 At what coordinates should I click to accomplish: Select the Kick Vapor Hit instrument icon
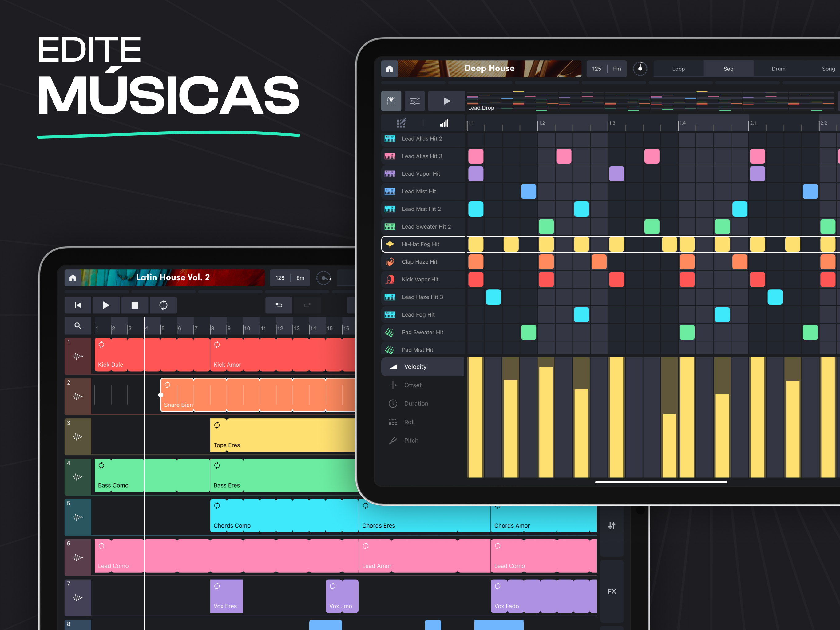click(x=390, y=280)
